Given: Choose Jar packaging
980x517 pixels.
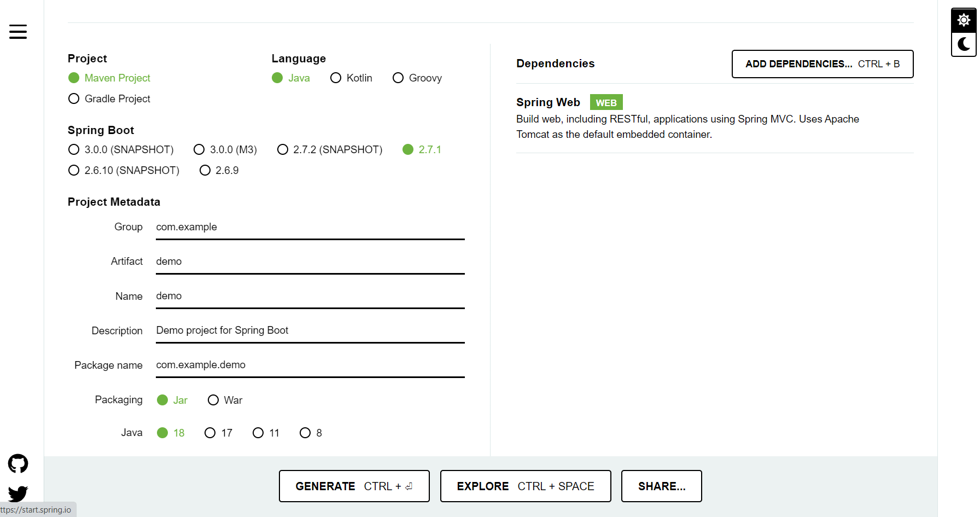Looking at the screenshot, I should point(172,400).
